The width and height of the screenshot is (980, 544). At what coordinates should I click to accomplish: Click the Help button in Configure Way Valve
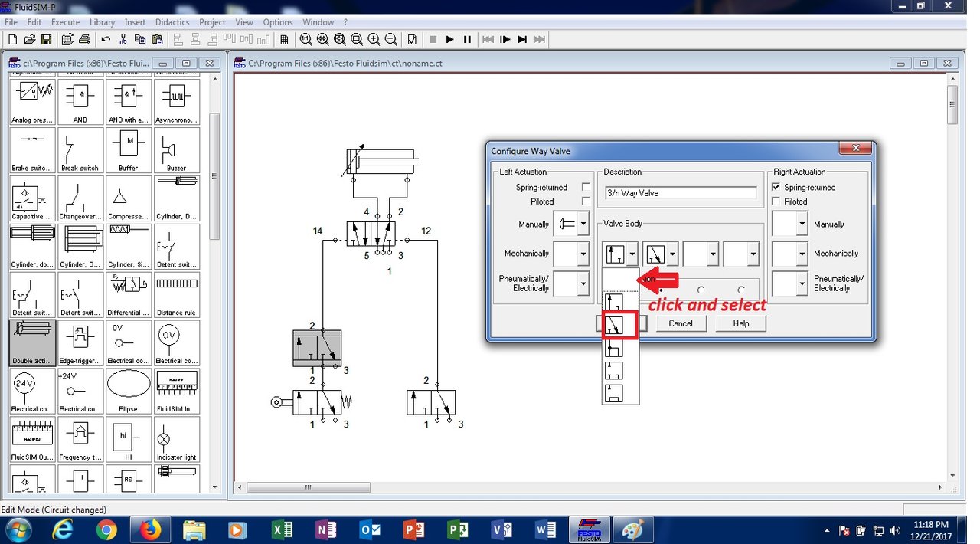pos(740,323)
